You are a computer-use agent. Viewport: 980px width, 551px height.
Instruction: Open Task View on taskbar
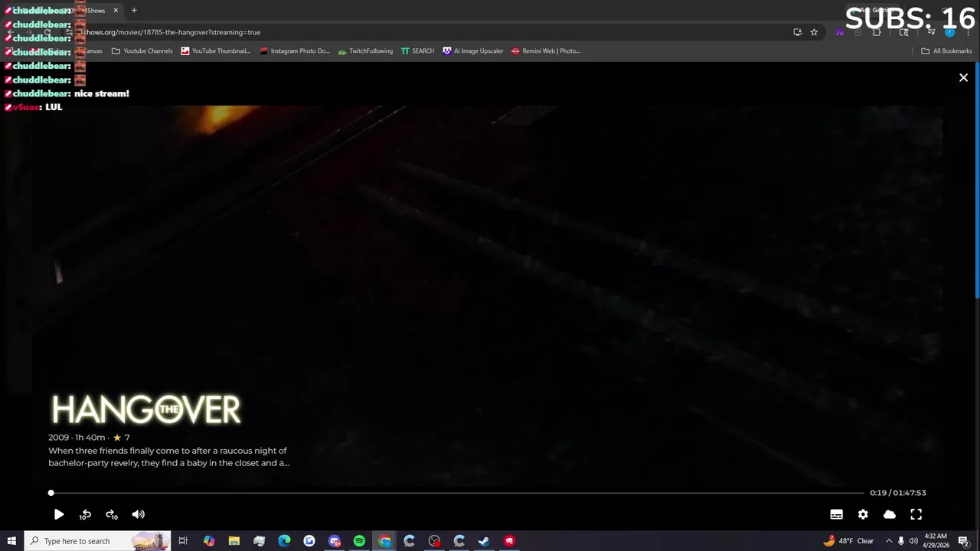coord(183,541)
